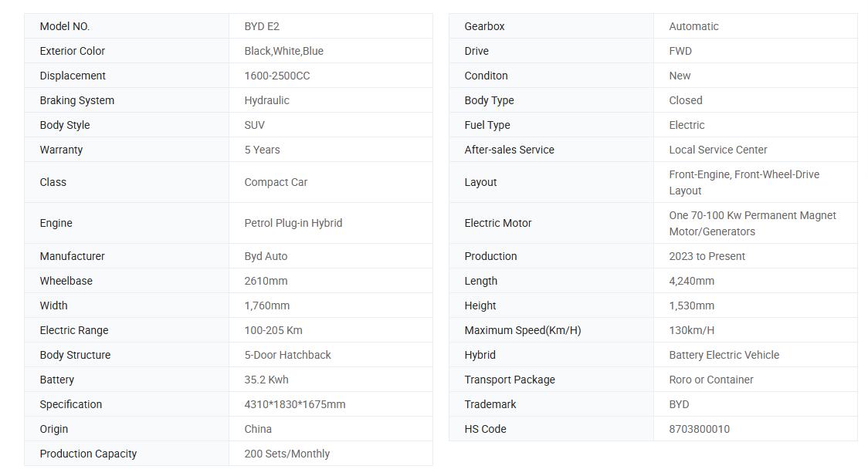Click the Black,White,Blue color value
The width and height of the screenshot is (868, 476).
[283, 51]
